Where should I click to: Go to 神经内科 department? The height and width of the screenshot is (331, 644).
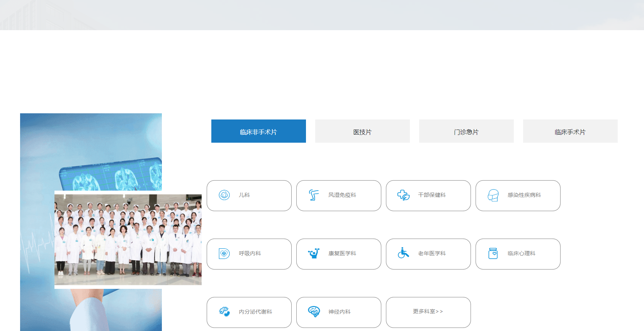(x=339, y=312)
